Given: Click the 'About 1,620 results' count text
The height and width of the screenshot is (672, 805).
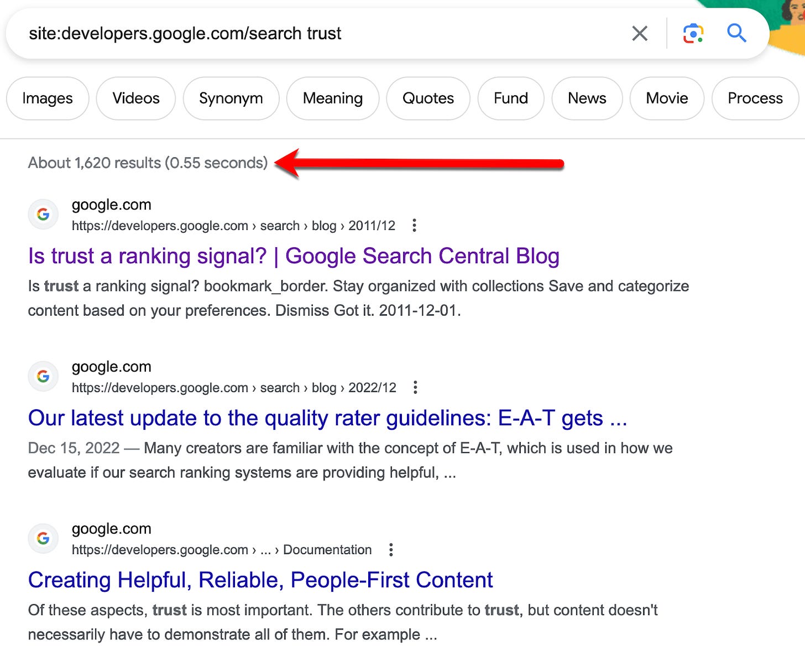Looking at the screenshot, I should tap(148, 163).
